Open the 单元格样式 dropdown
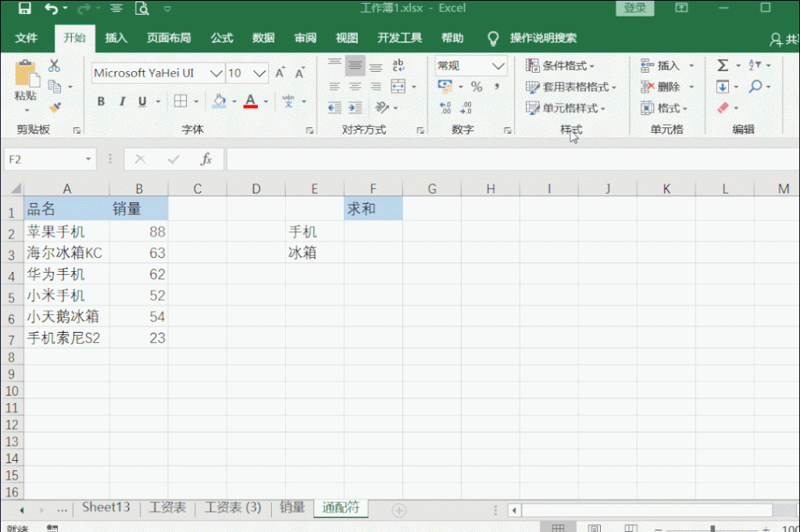This screenshot has width=800, height=532. tap(566, 108)
